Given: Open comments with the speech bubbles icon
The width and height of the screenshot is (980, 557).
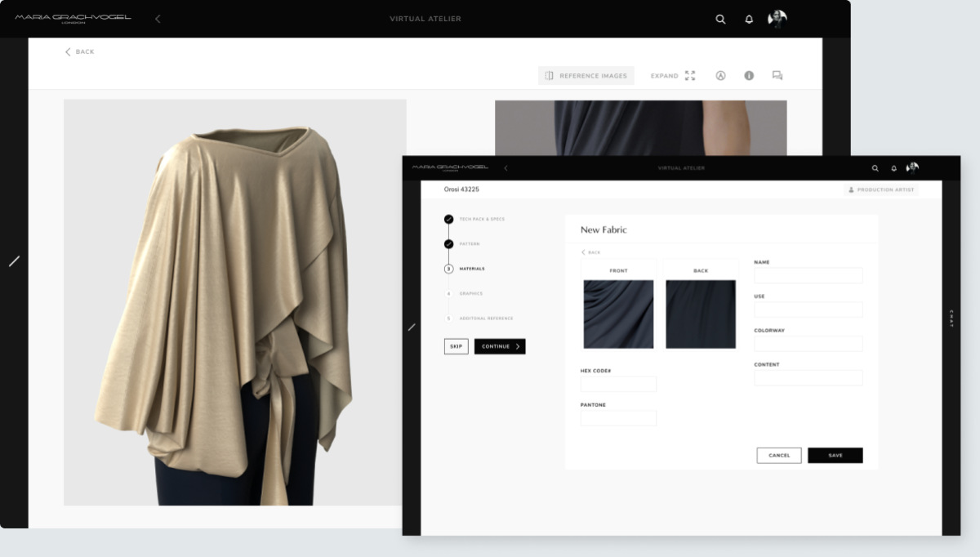Looking at the screenshot, I should 777,76.
